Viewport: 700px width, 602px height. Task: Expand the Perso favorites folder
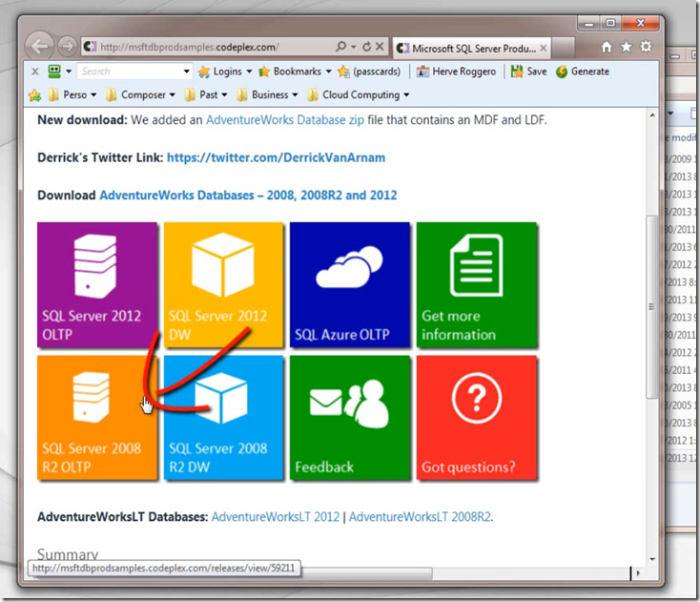pos(72,94)
